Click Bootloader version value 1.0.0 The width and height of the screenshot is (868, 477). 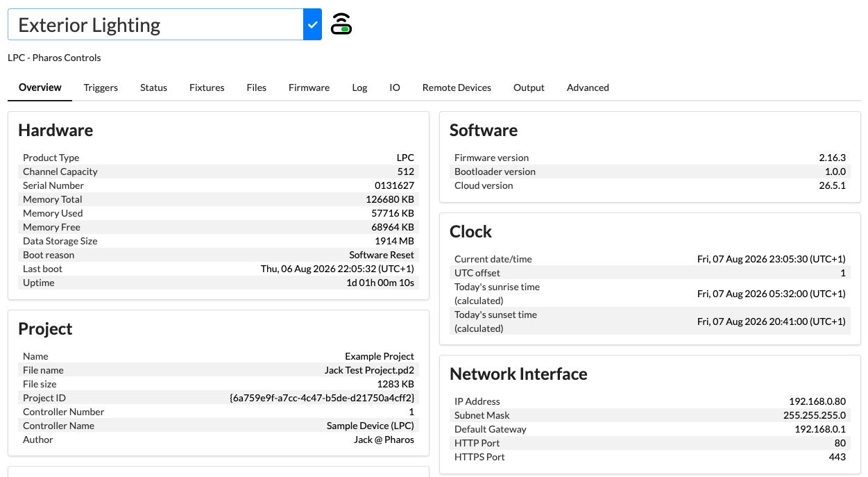pyautogui.click(x=835, y=171)
